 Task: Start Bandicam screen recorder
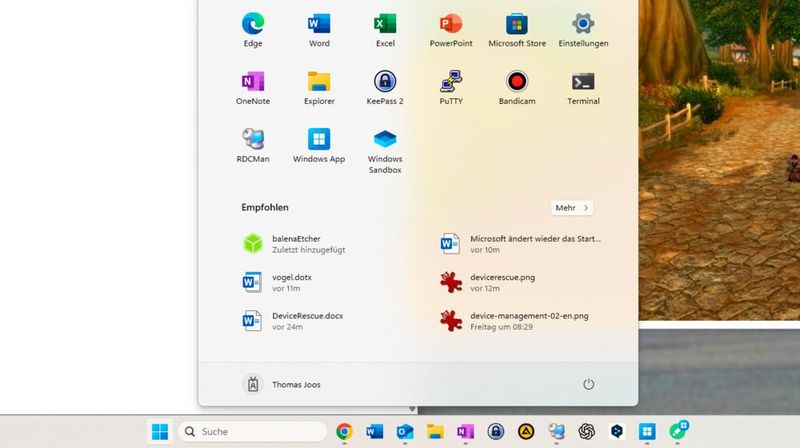point(517,88)
